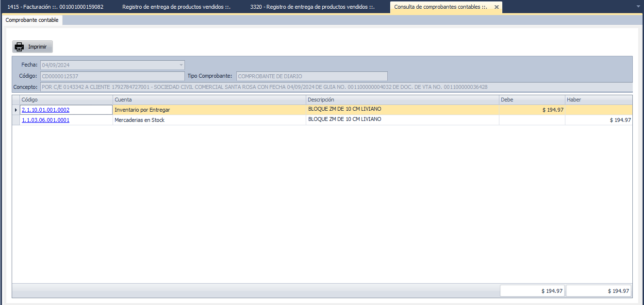Select the Inventario por Entregar cell

point(209,110)
